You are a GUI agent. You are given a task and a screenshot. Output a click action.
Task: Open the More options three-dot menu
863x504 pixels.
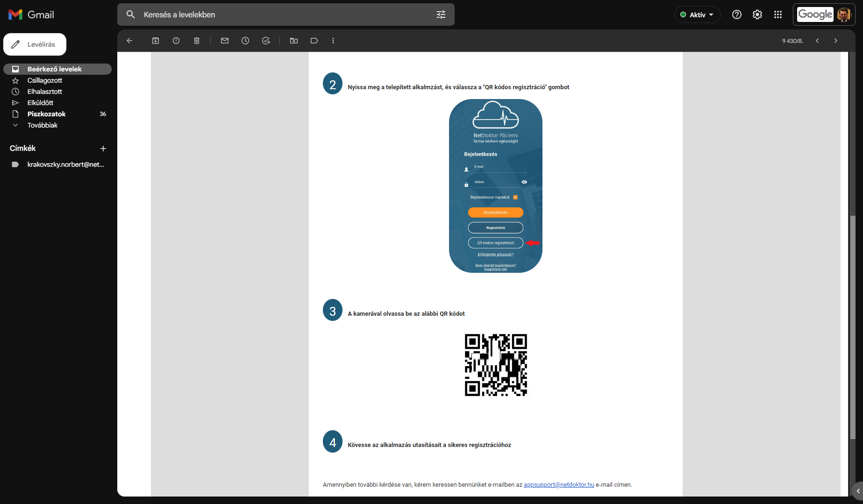(x=333, y=41)
